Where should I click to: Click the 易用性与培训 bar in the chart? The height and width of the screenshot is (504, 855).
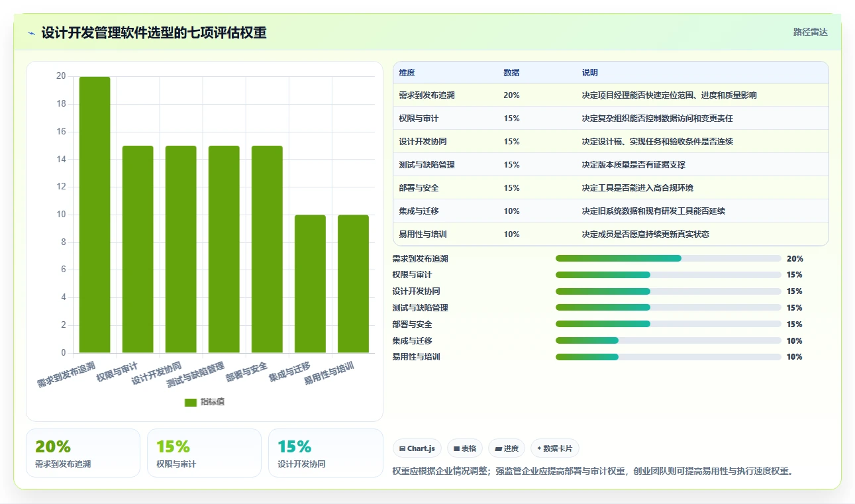click(x=354, y=283)
